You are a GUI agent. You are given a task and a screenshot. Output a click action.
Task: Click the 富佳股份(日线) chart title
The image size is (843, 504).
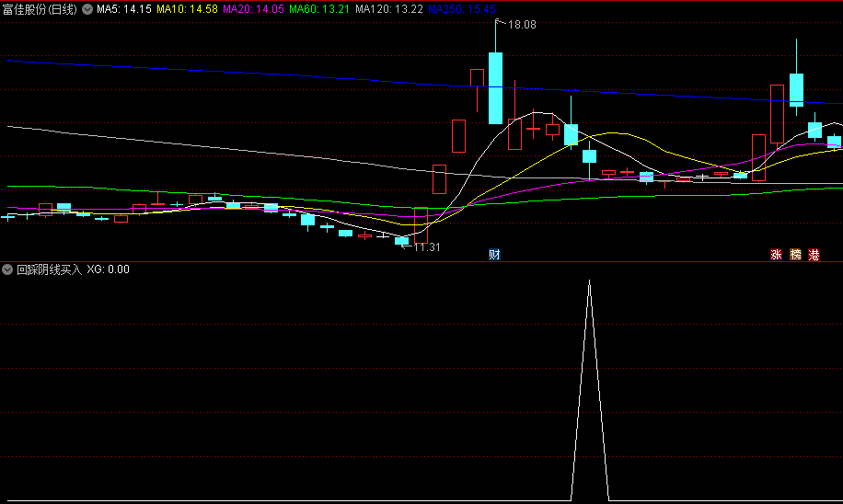point(40,9)
